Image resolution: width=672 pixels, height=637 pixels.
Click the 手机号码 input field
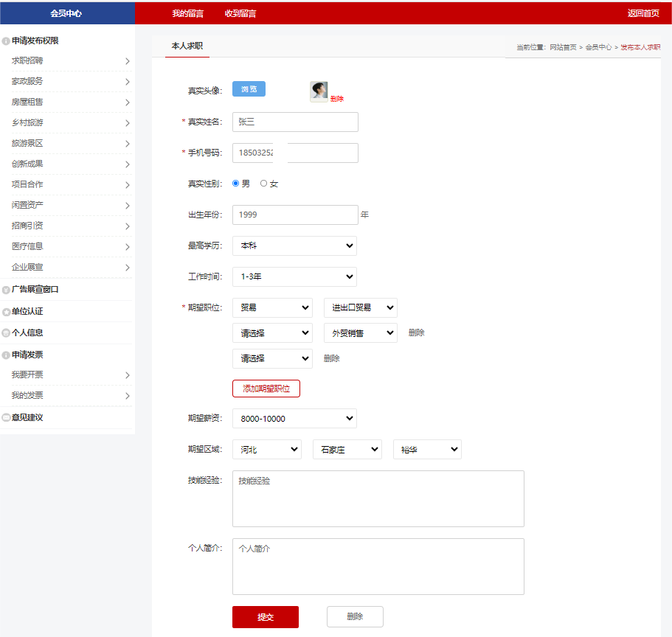click(295, 153)
